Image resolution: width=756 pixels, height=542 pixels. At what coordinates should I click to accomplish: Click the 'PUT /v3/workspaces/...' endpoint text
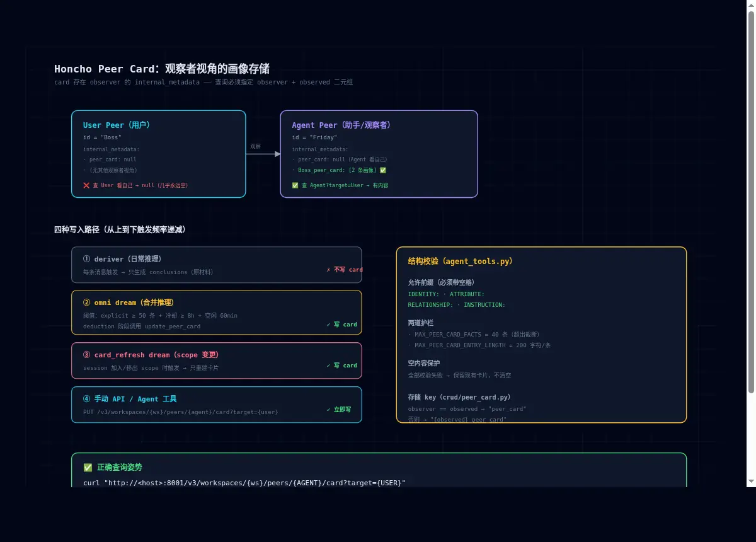coord(180,412)
